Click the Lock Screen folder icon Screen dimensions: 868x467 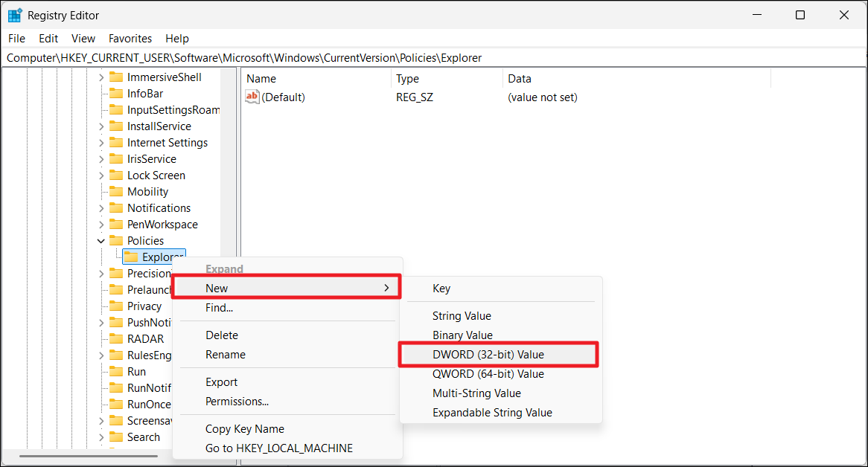(116, 175)
